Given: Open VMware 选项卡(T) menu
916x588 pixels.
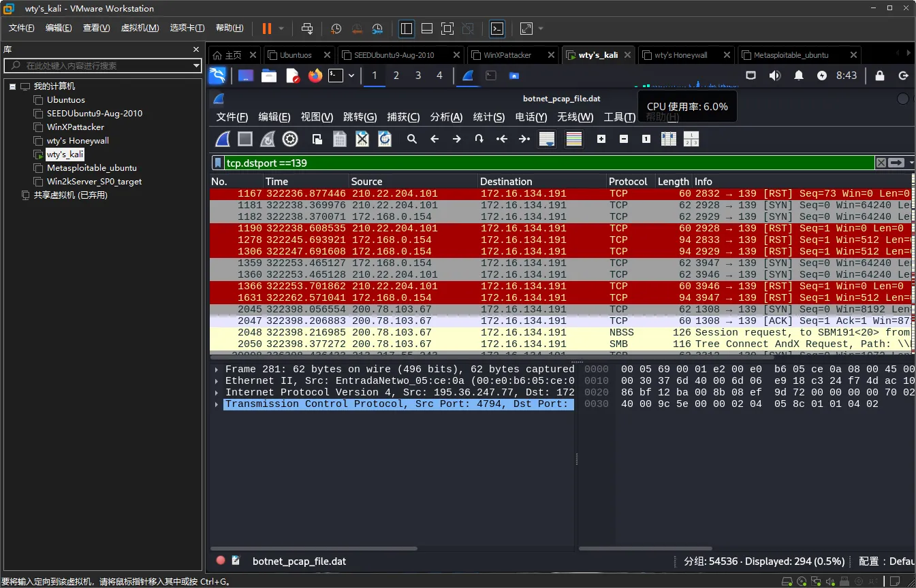Looking at the screenshot, I should 187,28.
